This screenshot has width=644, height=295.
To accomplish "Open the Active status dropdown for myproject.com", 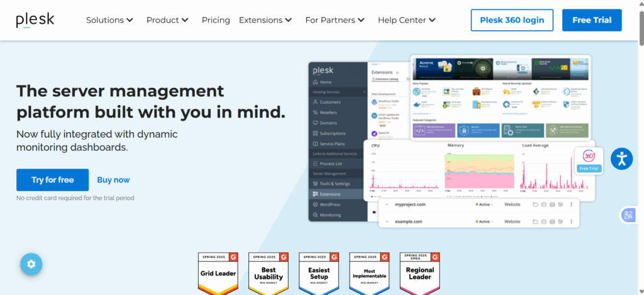I will [484, 204].
